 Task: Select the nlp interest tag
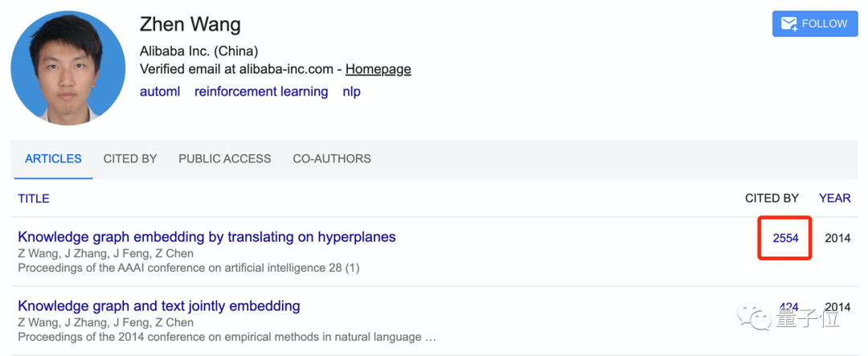(351, 92)
